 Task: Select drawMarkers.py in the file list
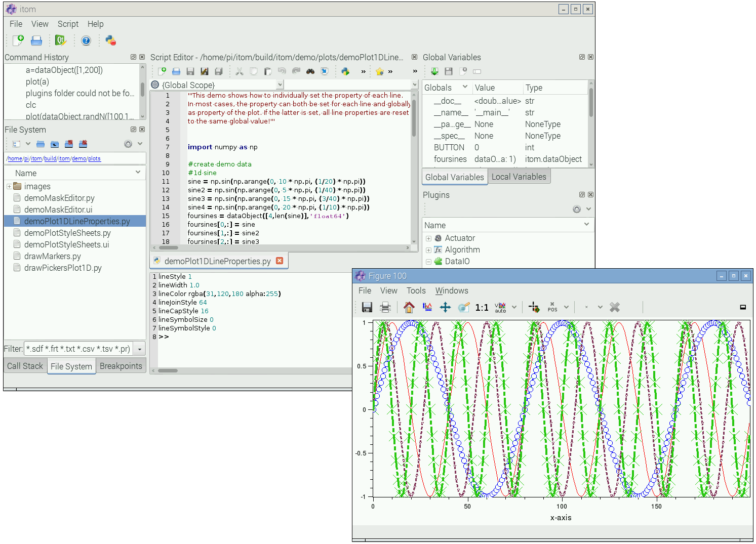tap(52, 256)
